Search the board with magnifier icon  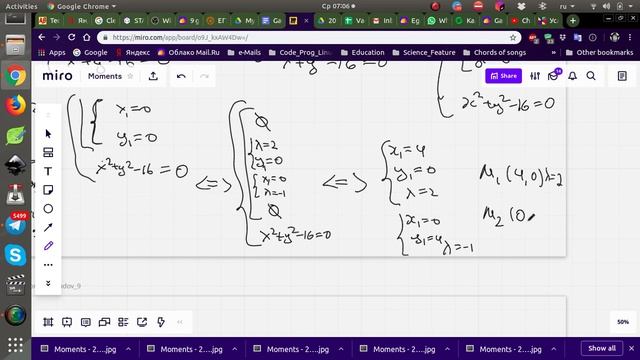click(591, 76)
